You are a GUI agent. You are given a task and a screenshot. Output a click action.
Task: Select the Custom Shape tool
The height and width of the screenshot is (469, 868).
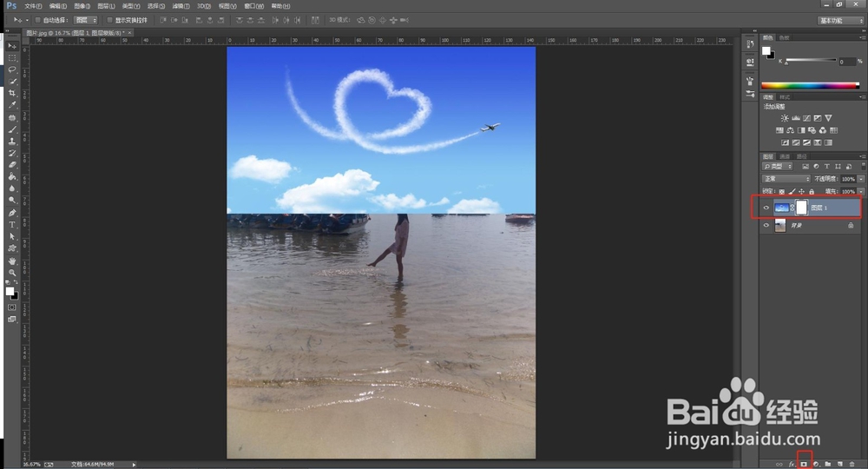(x=12, y=248)
